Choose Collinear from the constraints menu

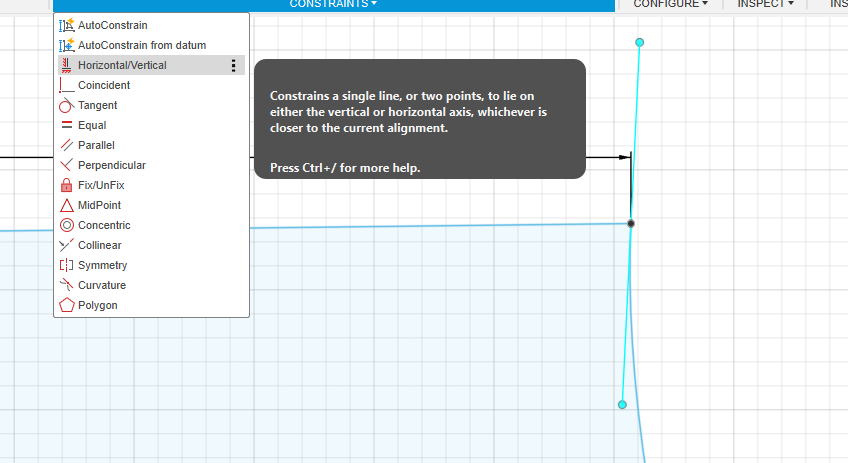tap(99, 245)
